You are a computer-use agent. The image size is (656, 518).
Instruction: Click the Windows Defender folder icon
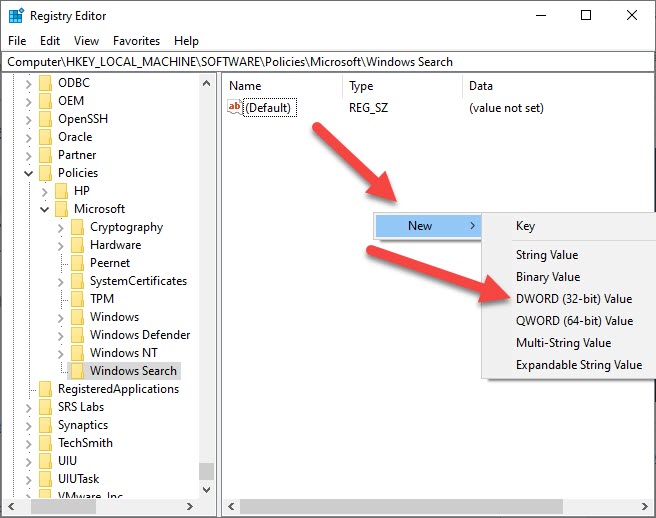77,335
